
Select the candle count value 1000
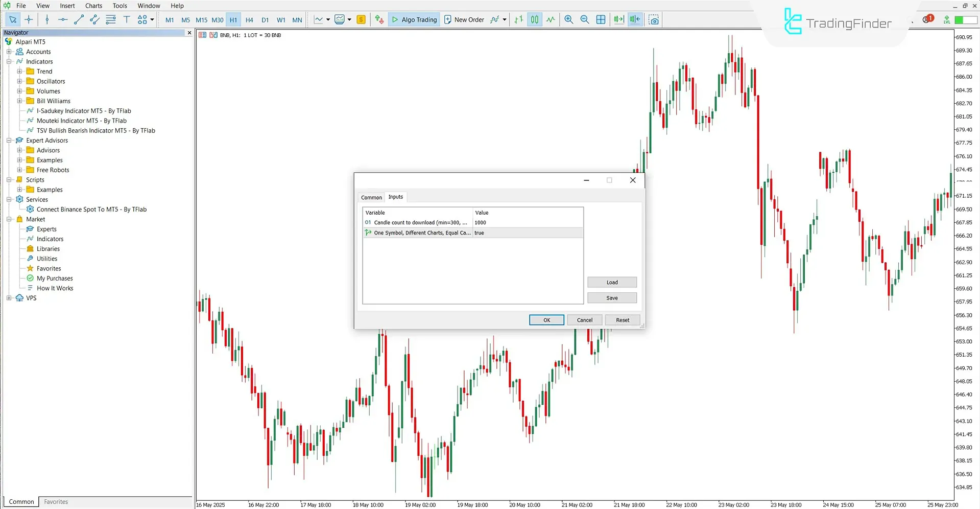tap(481, 223)
